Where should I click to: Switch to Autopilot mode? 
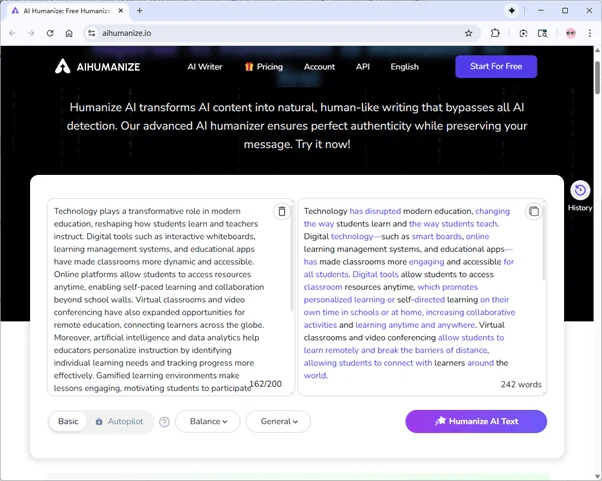(x=119, y=422)
